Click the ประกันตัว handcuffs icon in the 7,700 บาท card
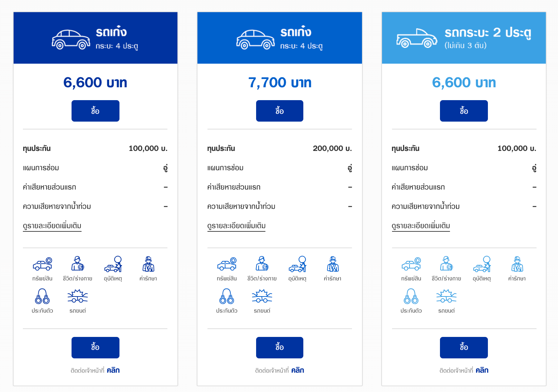The width and height of the screenshot is (558, 392). (227, 296)
